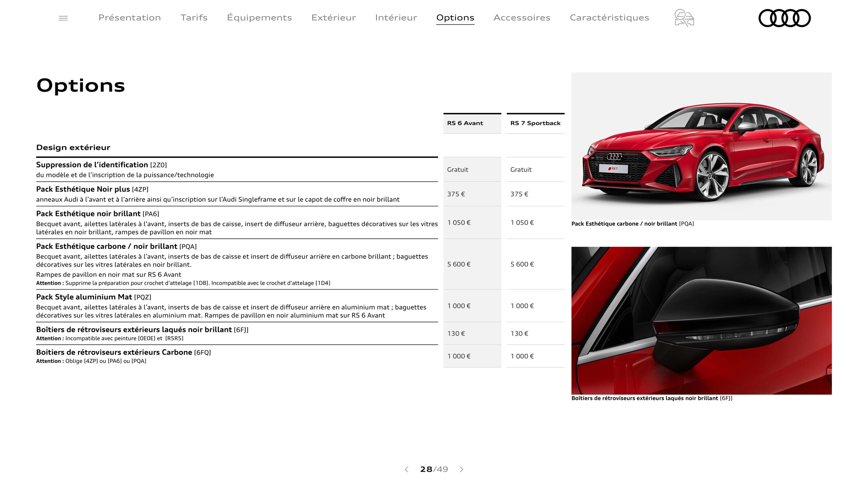868x488 pixels.
Task: Click the page counter 28/49
Action: 434,469
